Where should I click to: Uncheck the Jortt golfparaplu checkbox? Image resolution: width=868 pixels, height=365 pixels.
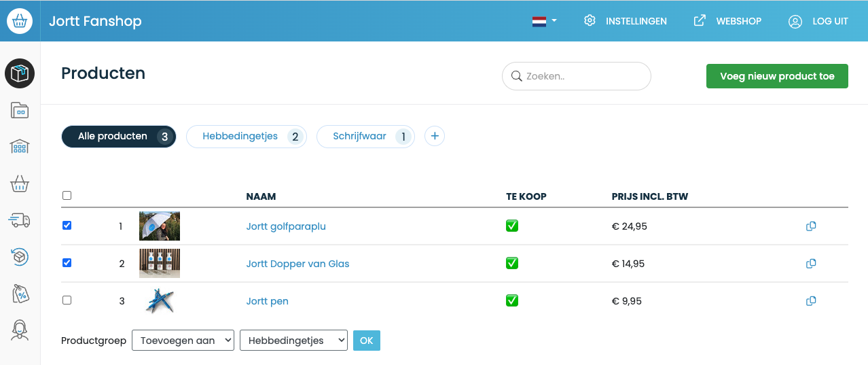(67, 226)
